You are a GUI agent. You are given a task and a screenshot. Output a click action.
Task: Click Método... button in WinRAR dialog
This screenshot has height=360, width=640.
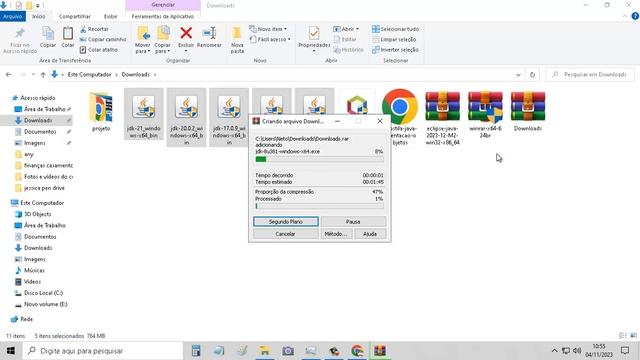[x=336, y=234]
